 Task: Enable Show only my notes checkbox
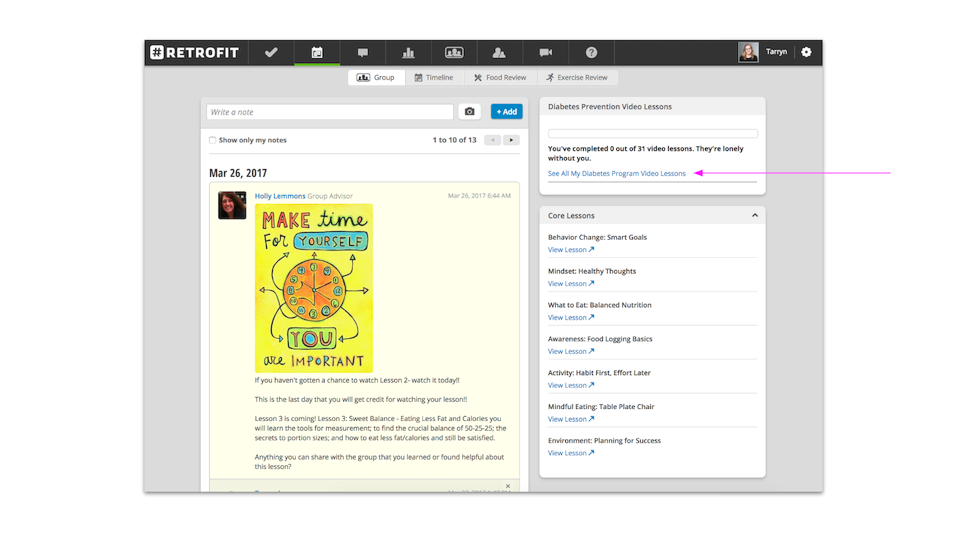click(213, 140)
